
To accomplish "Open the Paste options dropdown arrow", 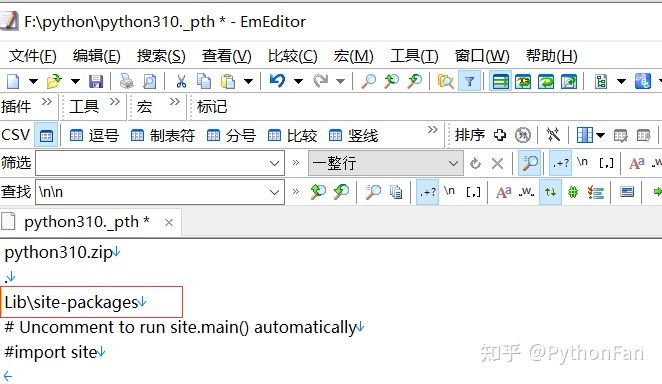I will tap(249, 81).
